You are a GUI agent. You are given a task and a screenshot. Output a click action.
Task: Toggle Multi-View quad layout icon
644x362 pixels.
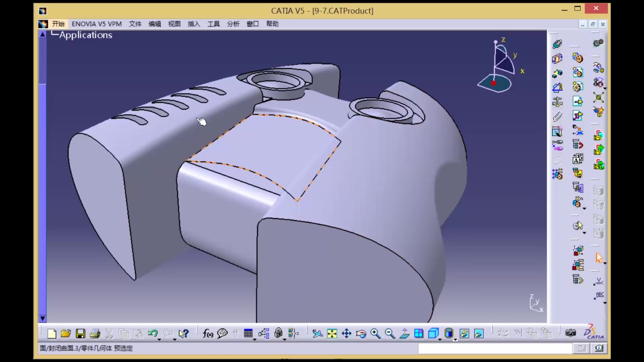419,334
